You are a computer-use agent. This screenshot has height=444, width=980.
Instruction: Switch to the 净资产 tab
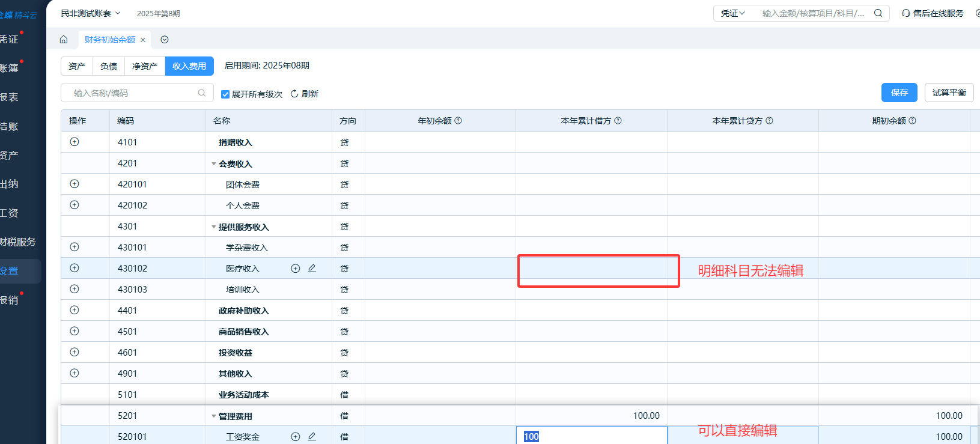tap(145, 66)
